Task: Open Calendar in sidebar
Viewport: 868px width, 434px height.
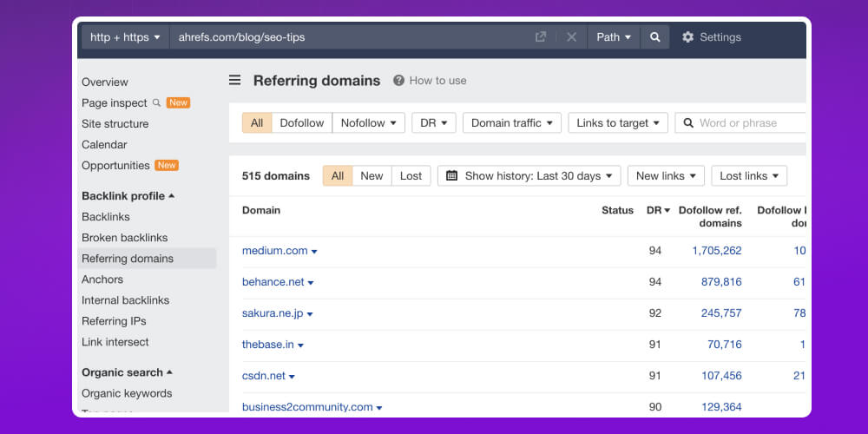Action: [x=104, y=144]
